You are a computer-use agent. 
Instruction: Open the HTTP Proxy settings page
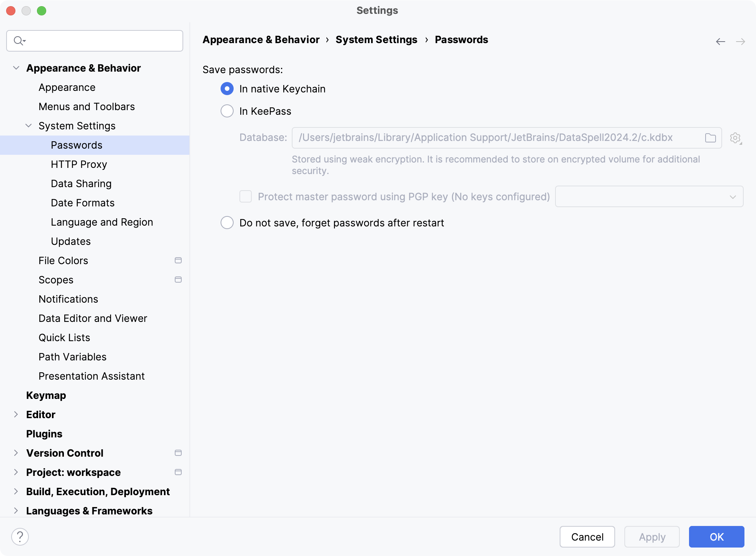(79, 164)
